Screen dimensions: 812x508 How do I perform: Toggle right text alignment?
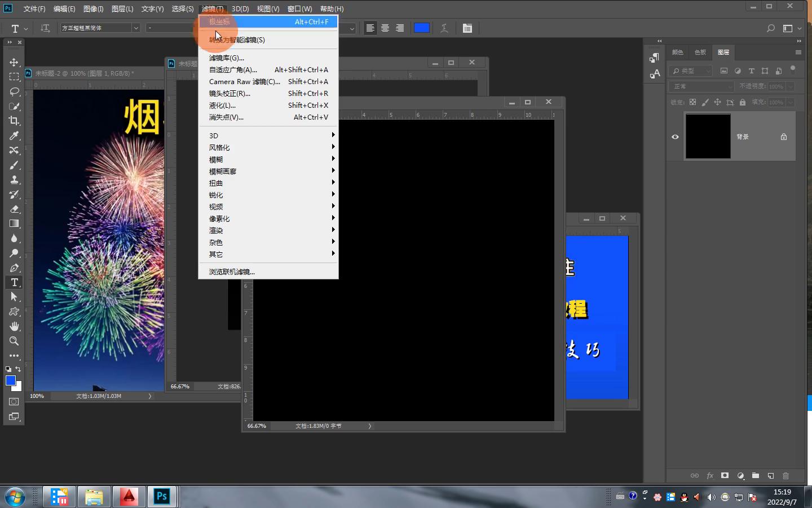tap(400, 28)
